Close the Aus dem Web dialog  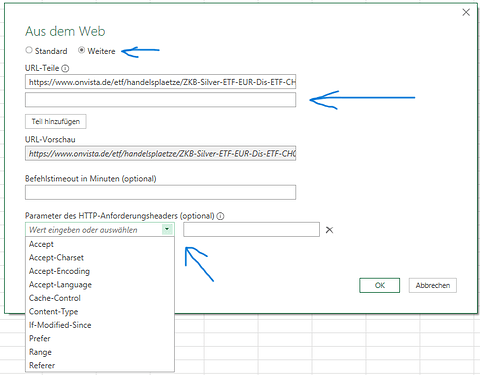tap(466, 12)
